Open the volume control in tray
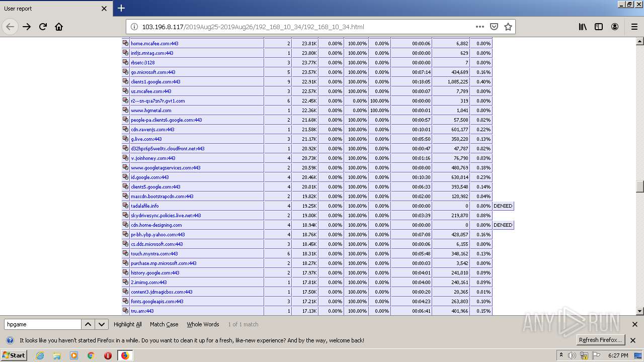The height and width of the screenshot is (362, 644). pyautogui.click(x=572, y=355)
